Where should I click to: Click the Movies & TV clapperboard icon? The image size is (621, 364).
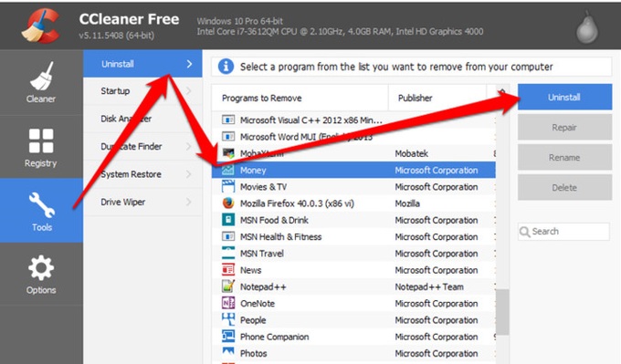(228, 186)
